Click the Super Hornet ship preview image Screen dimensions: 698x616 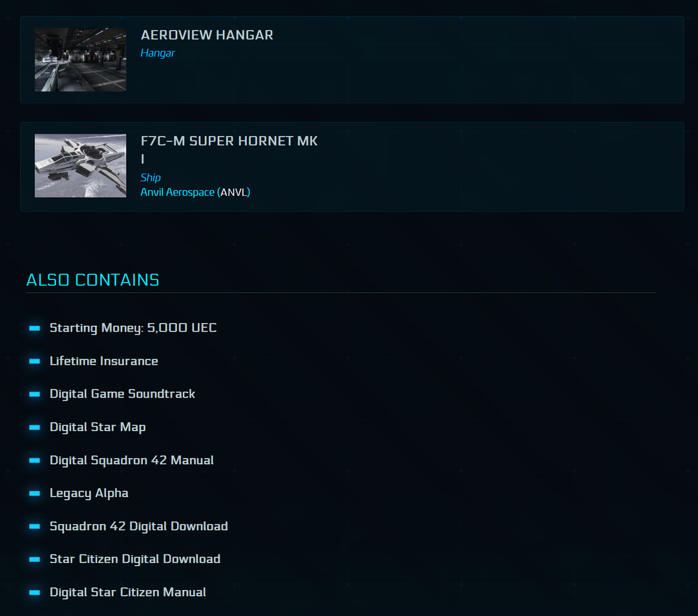(x=80, y=165)
